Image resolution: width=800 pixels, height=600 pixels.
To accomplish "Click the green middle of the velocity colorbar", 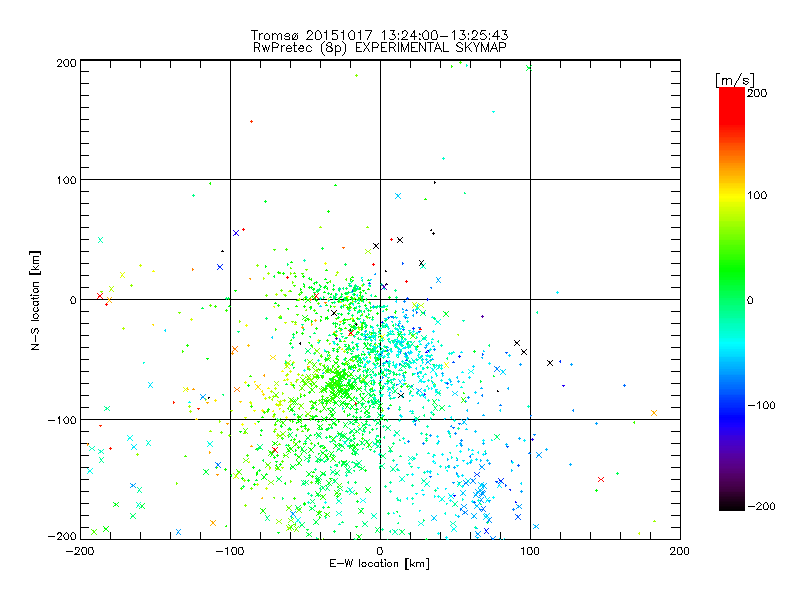I will pyautogui.click(x=732, y=286).
